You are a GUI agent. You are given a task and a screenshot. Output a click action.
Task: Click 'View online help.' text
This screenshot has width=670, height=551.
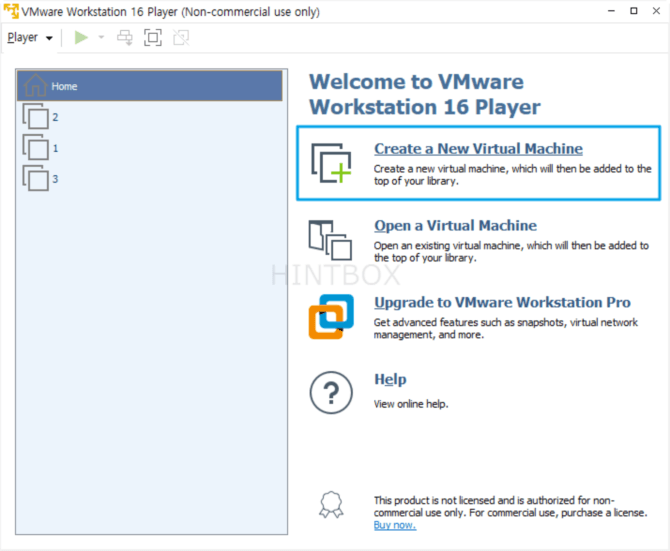click(x=411, y=404)
